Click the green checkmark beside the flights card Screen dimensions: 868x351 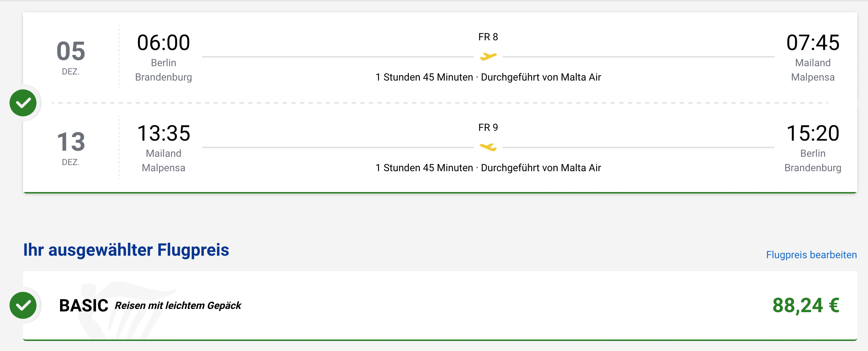[23, 103]
